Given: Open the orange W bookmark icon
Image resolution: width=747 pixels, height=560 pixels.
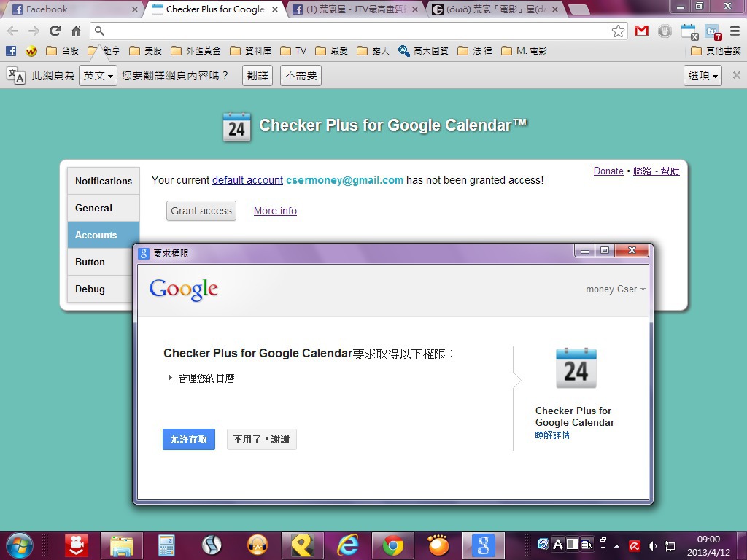Looking at the screenshot, I should tap(31, 51).
